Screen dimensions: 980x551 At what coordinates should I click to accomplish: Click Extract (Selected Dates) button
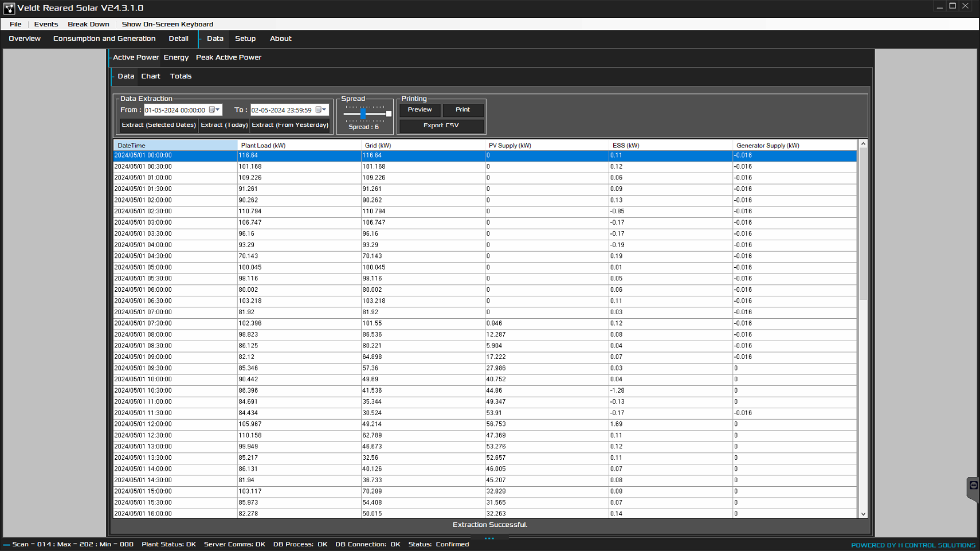(x=159, y=125)
